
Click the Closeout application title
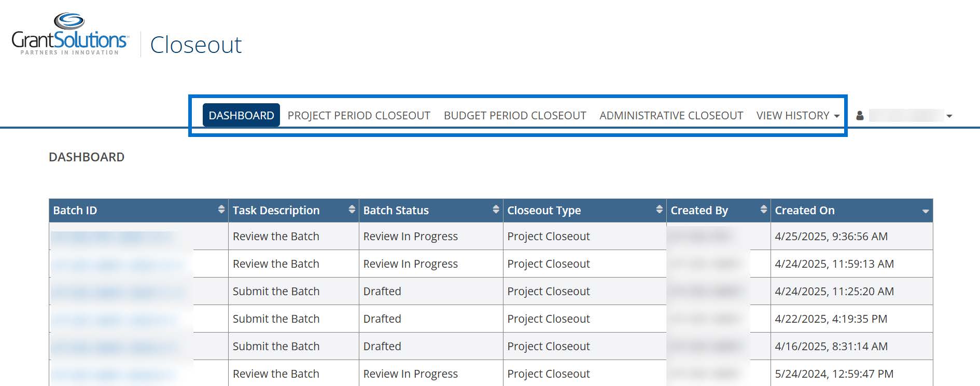coord(196,45)
